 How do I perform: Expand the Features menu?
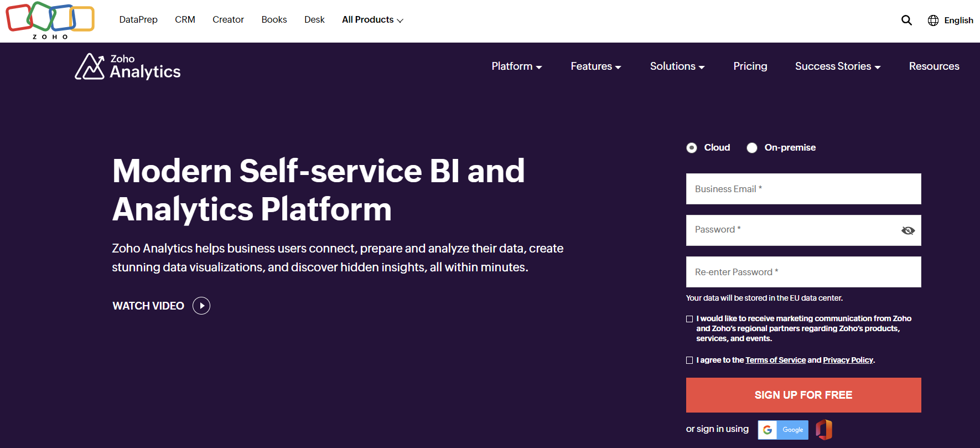[x=596, y=66]
